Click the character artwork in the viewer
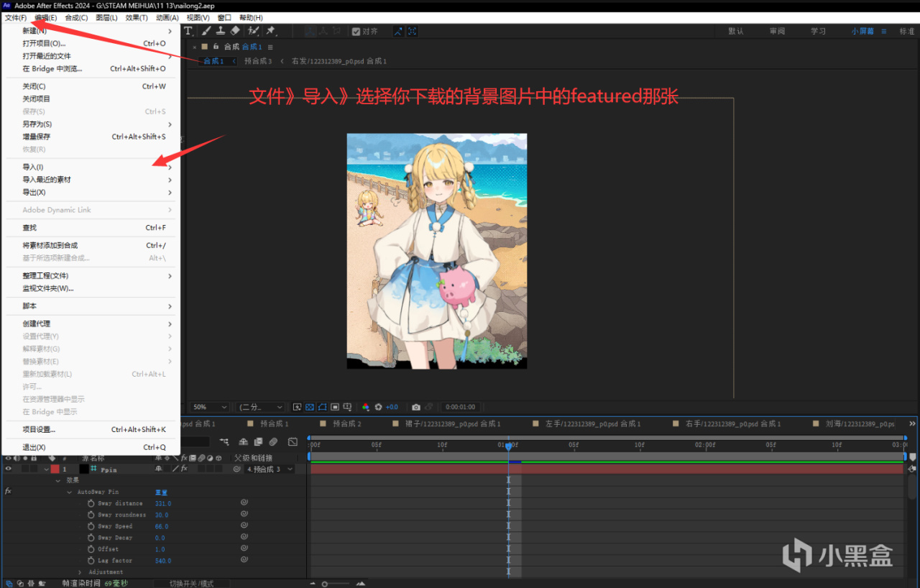The height and width of the screenshot is (588, 920). [437, 251]
